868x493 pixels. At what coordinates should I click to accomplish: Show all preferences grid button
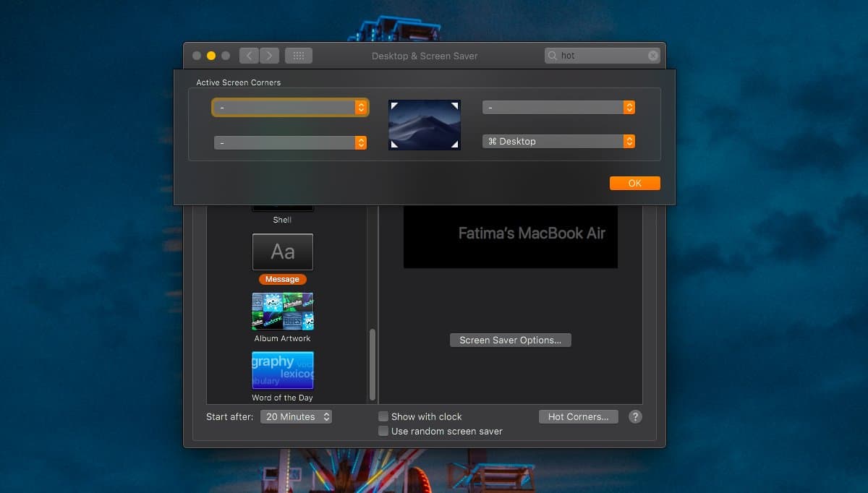point(299,56)
